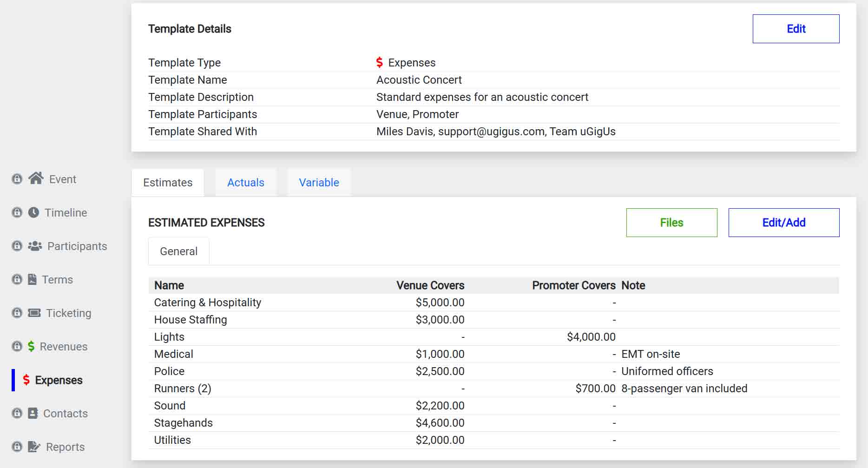Click the Medical expense name
The height and width of the screenshot is (468, 868).
(173, 354)
